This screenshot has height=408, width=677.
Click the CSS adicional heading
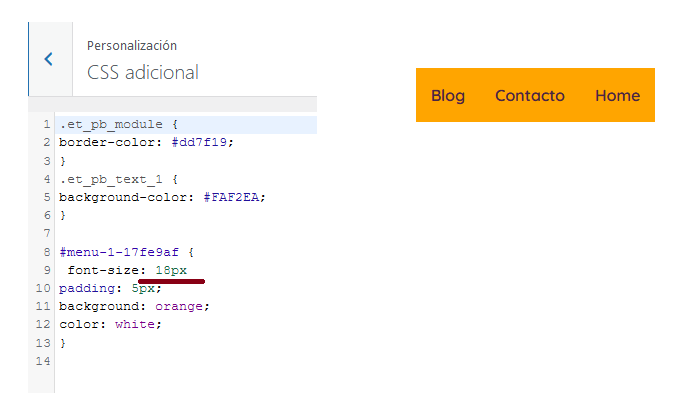[x=143, y=73]
